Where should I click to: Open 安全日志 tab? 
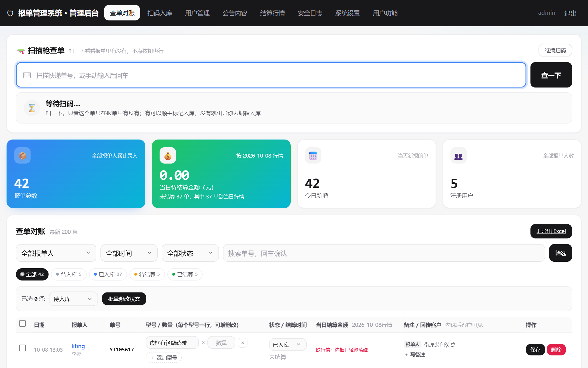[x=310, y=13]
